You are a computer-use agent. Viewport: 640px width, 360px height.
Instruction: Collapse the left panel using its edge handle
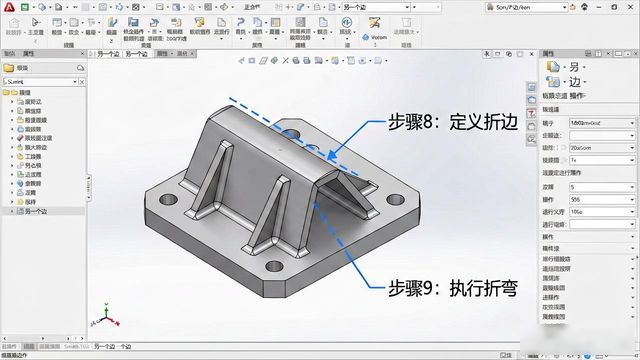coord(89,188)
